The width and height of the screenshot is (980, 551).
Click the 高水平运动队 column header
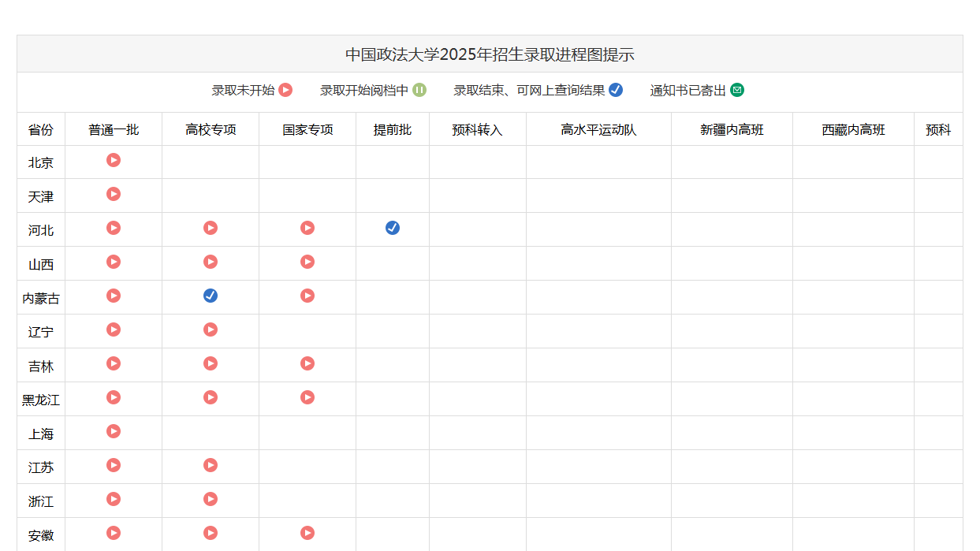pyautogui.click(x=598, y=130)
